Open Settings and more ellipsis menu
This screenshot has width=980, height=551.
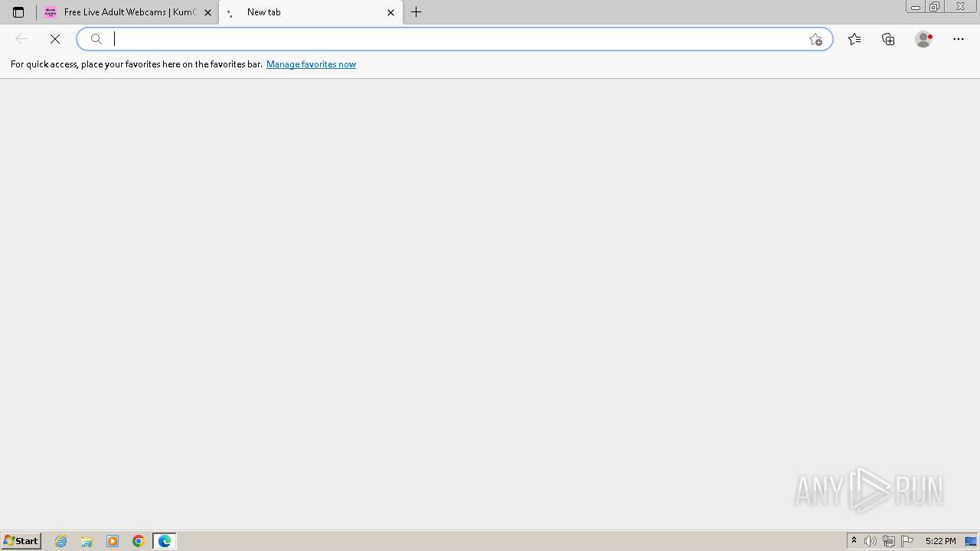(x=959, y=39)
